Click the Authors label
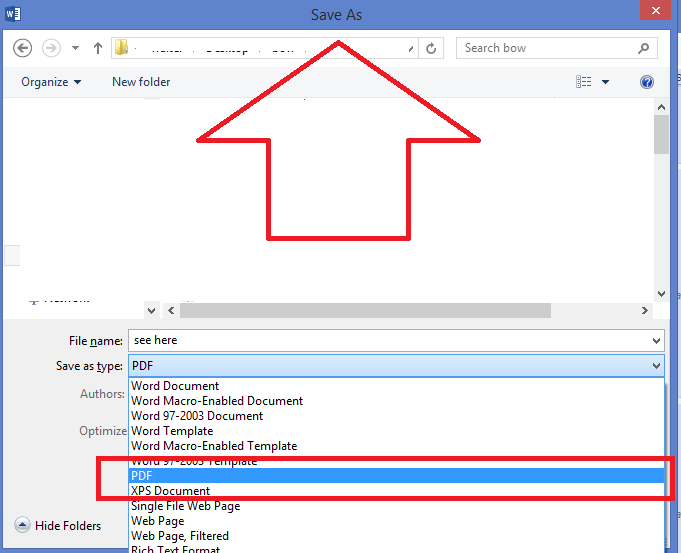Image resolution: width=681 pixels, height=553 pixels. point(102,394)
